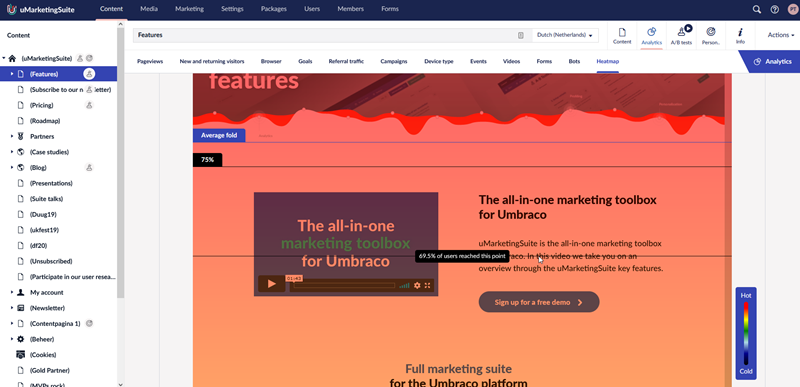Screen dimensions: 800x387
Task: Click the badge icon next to Blog
Action: coord(89,167)
